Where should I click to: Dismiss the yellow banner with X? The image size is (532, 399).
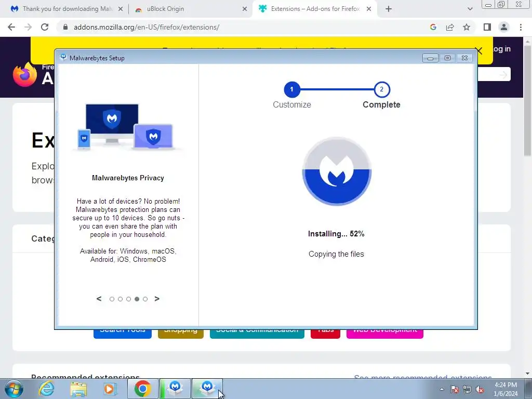tap(478, 51)
